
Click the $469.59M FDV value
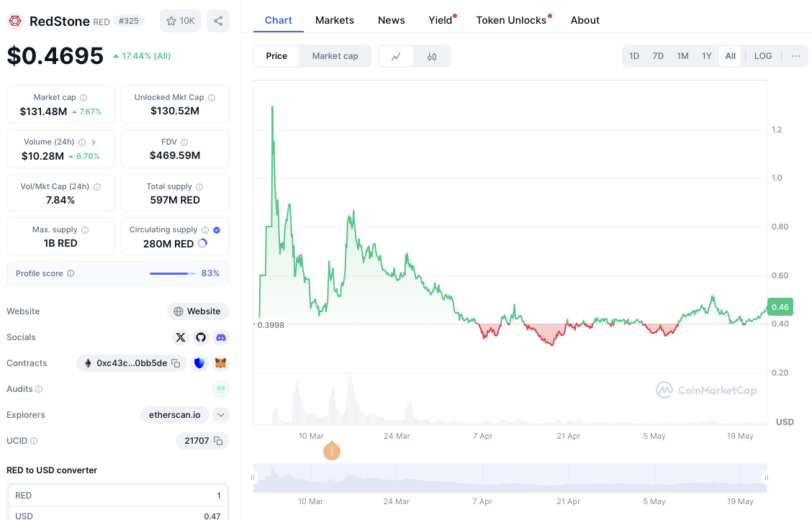click(175, 155)
